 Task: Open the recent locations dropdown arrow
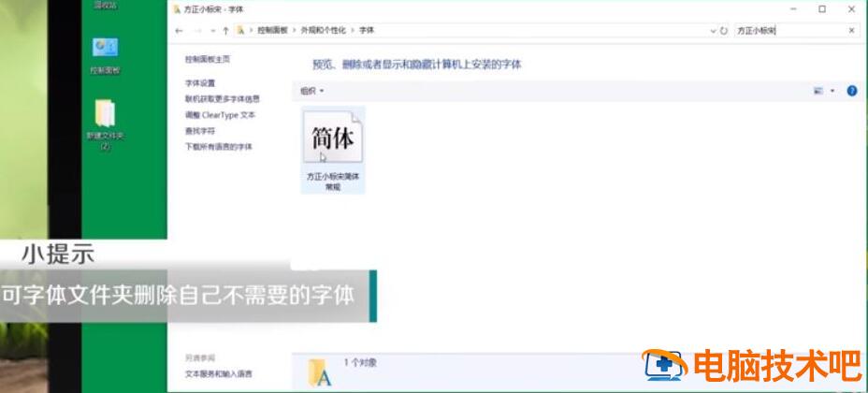point(213,32)
